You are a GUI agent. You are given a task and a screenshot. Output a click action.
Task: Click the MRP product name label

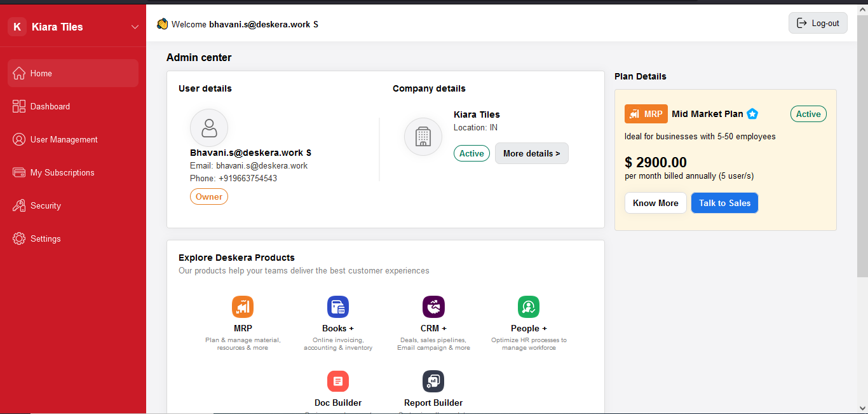pyautogui.click(x=243, y=329)
